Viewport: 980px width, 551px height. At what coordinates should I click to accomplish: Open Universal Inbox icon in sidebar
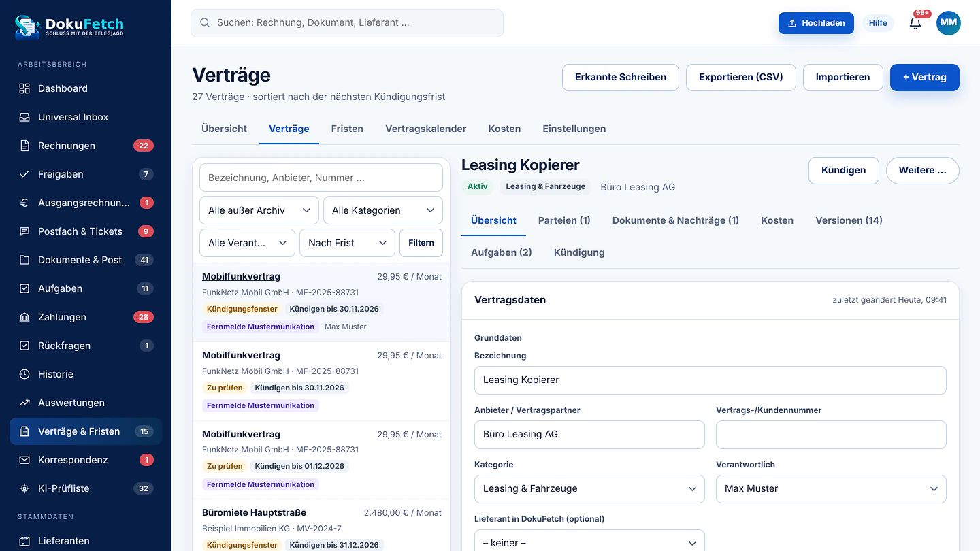[24, 117]
